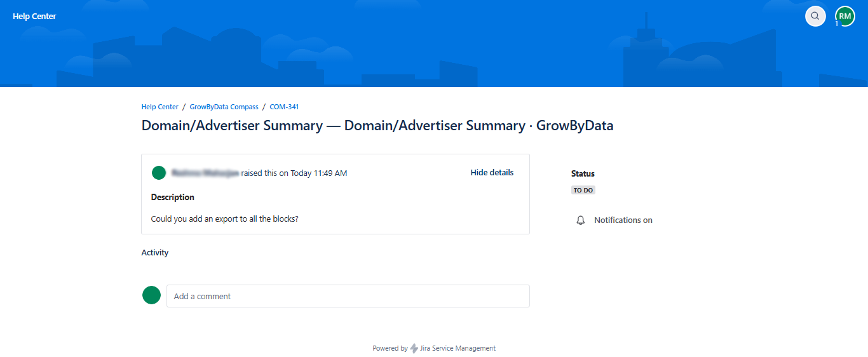This screenshot has height=357, width=868.
Task: Open the RM profile avatar menu
Action: click(845, 16)
